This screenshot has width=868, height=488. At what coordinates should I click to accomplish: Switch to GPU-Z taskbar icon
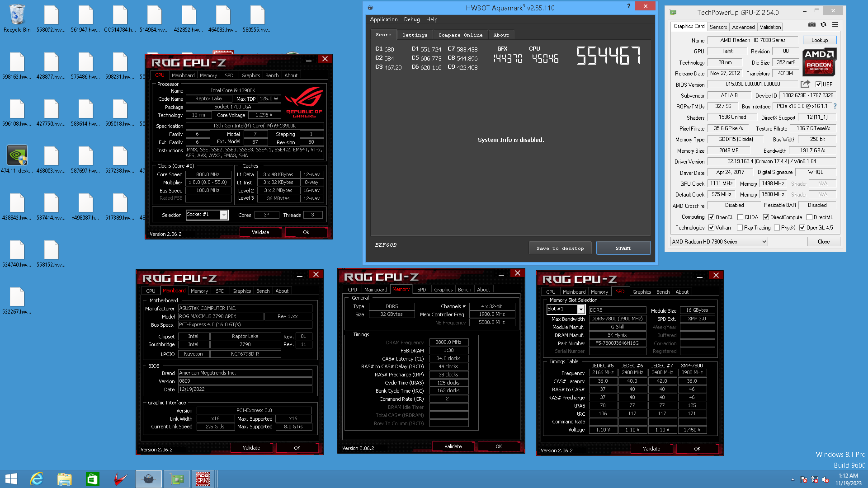tap(177, 479)
